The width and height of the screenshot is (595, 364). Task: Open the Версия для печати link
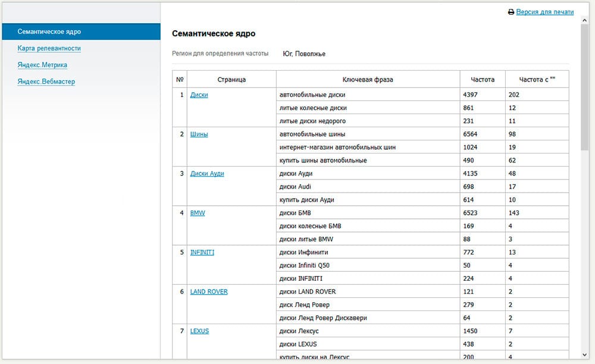(544, 12)
